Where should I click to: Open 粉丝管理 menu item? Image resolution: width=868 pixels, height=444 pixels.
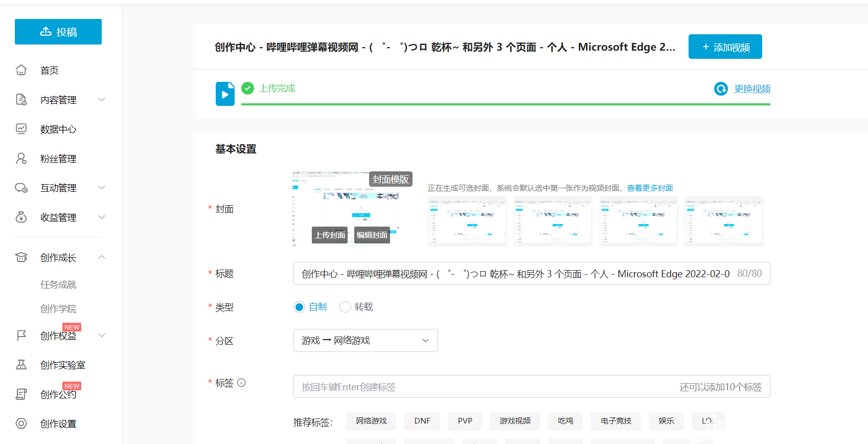point(58,159)
